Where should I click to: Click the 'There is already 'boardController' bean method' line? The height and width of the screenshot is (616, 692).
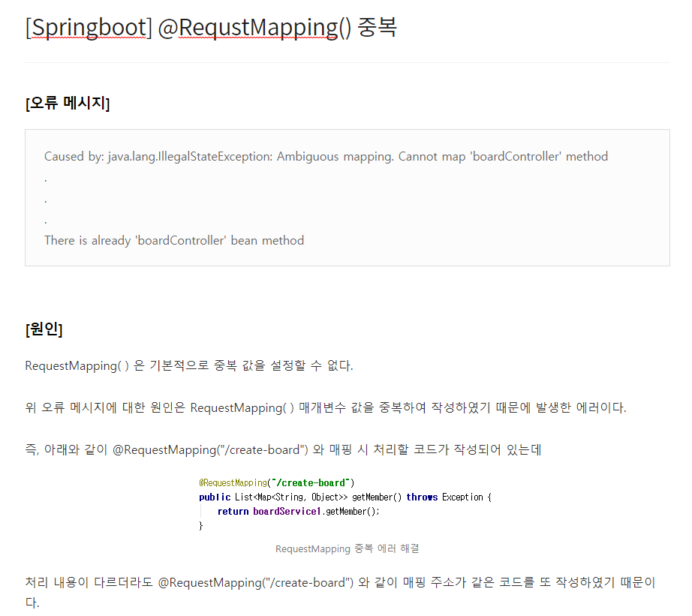coord(174,241)
